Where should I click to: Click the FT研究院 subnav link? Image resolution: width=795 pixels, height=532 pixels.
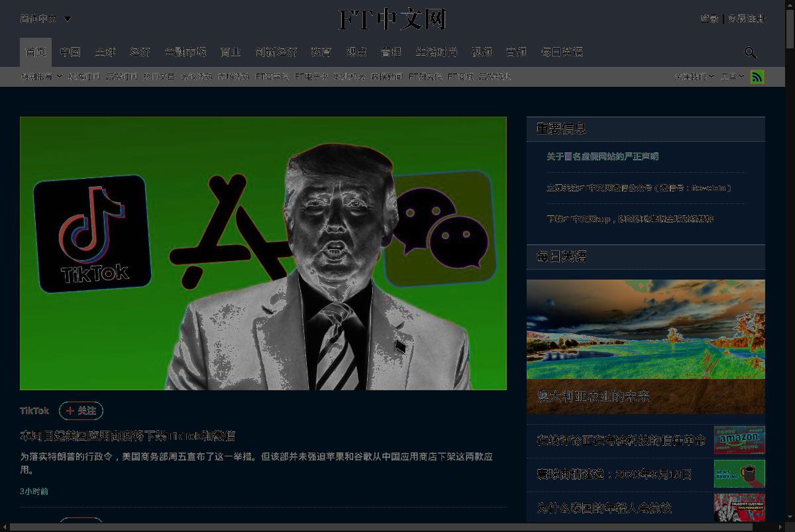coord(425,77)
